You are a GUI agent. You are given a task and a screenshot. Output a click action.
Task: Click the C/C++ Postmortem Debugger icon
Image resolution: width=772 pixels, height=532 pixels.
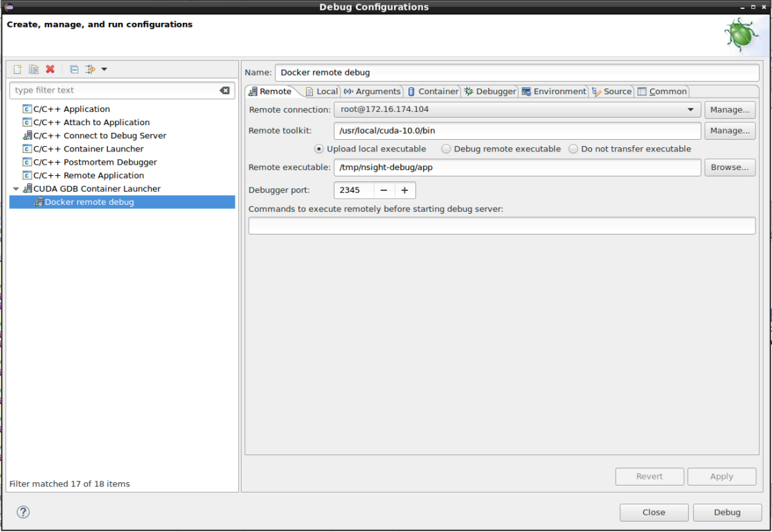28,163
